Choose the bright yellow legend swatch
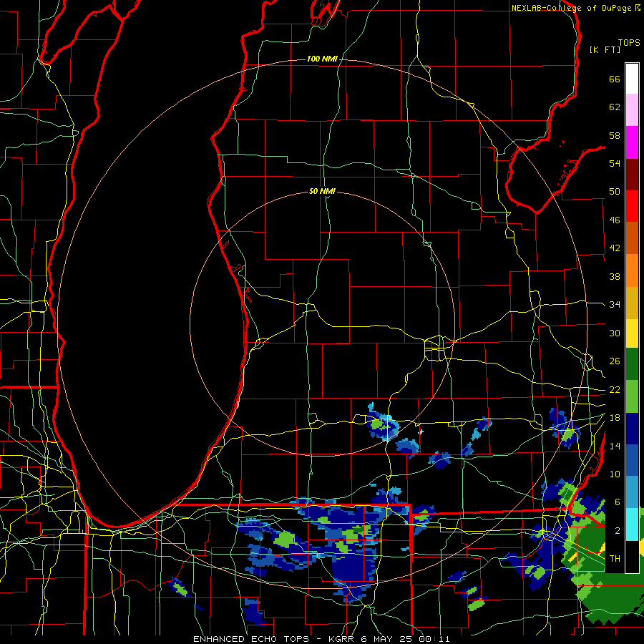The width and height of the screenshot is (644, 644). point(632,333)
